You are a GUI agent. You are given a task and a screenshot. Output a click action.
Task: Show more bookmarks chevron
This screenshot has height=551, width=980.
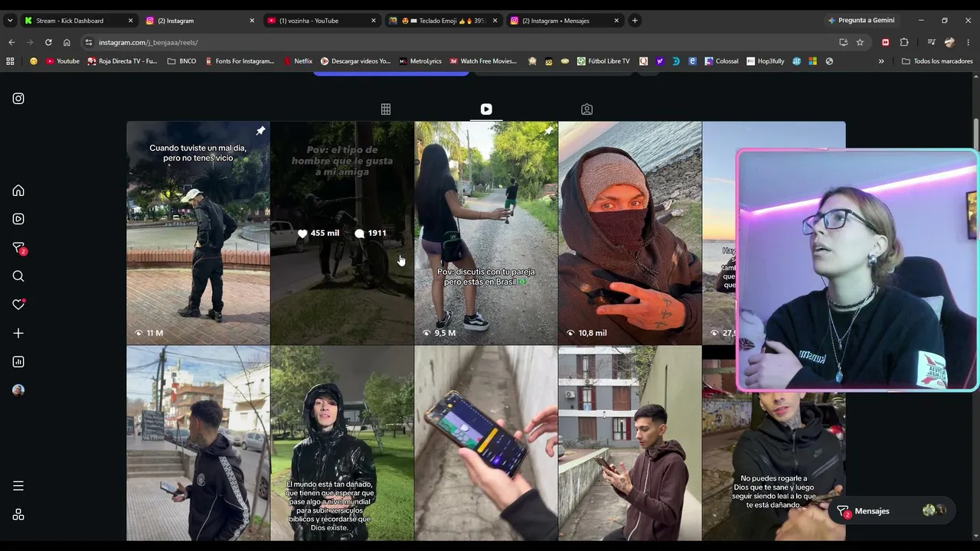pyautogui.click(x=881, y=61)
